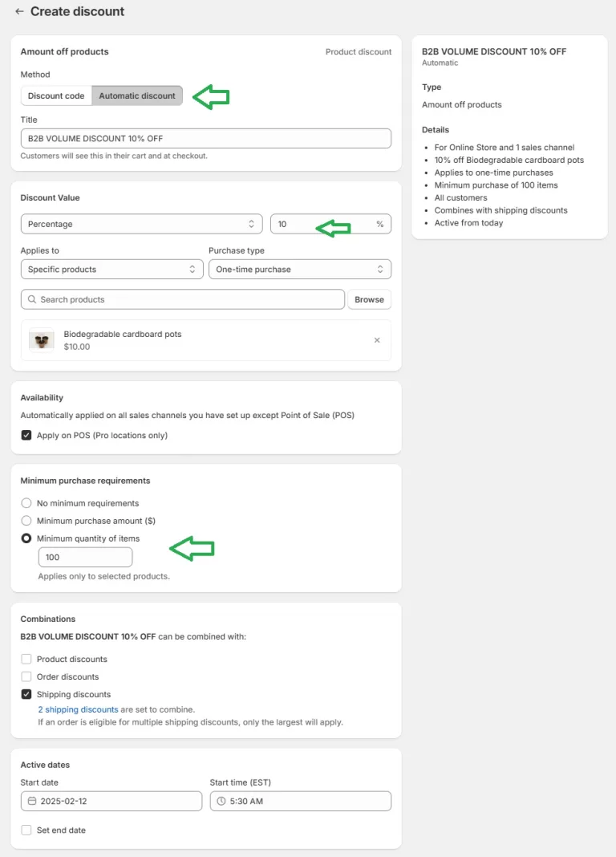The width and height of the screenshot is (616, 857).
Task: Switch method to Discount code
Action: [x=56, y=95]
